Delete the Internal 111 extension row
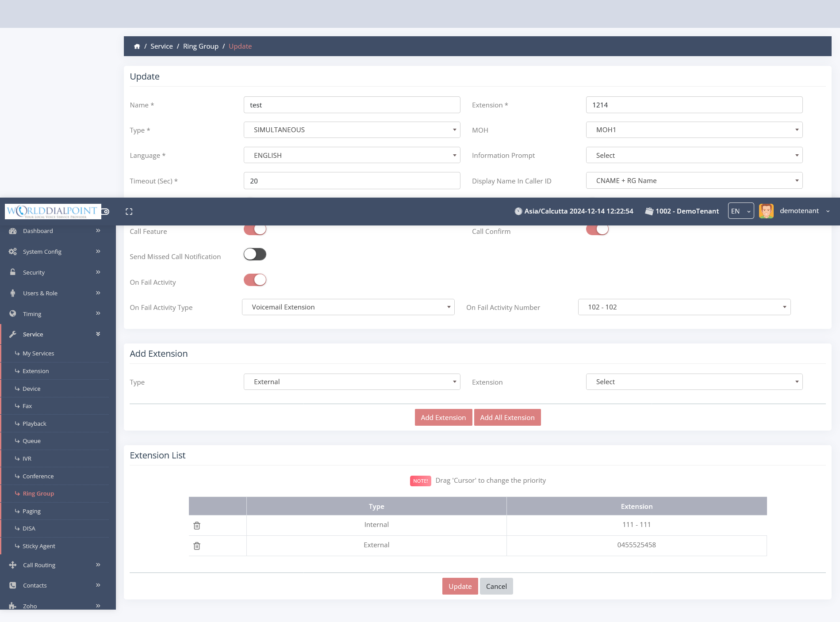This screenshot has width=840, height=622. (x=197, y=526)
